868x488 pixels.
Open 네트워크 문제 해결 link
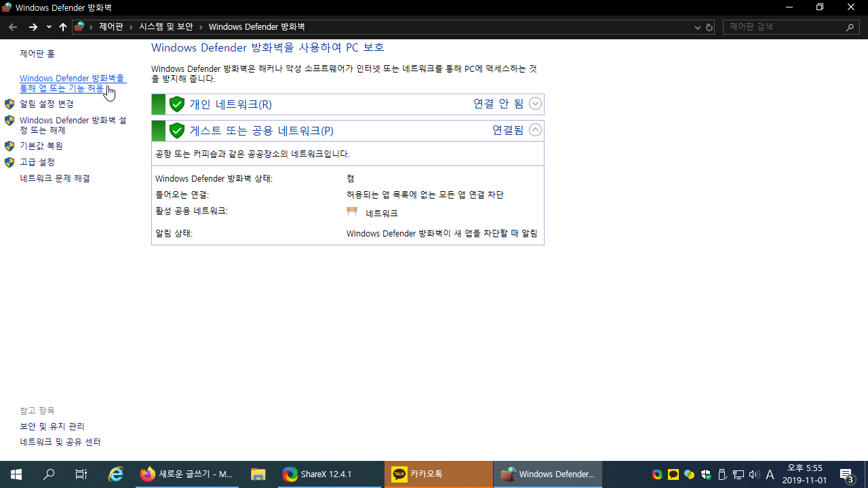55,178
